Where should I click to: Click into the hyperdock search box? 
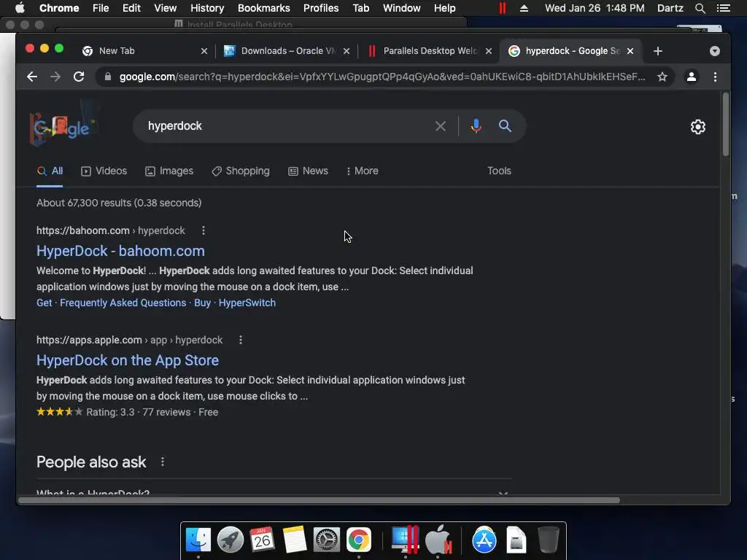pos(286,126)
